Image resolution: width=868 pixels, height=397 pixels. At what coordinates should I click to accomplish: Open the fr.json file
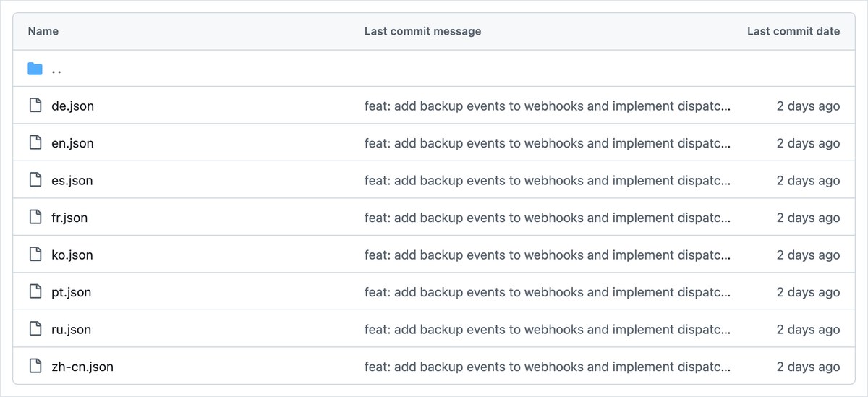(x=69, y=218)
